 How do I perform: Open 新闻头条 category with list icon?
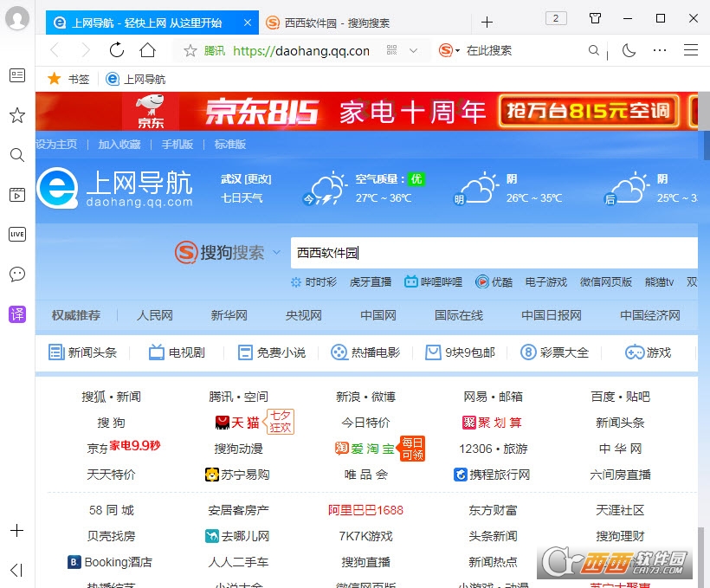[83, 352]
